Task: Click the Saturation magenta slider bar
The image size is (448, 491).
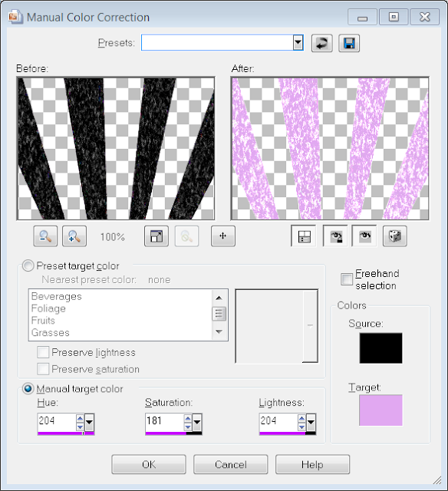Action: (x=173, y=433)
